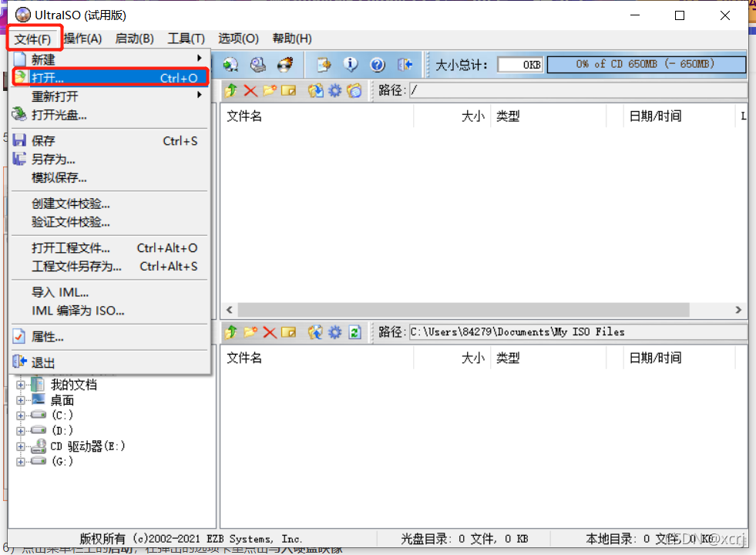Click the exit door toolbar icon
The width and height of the screenshot is (756, 555).
point(405,65)
